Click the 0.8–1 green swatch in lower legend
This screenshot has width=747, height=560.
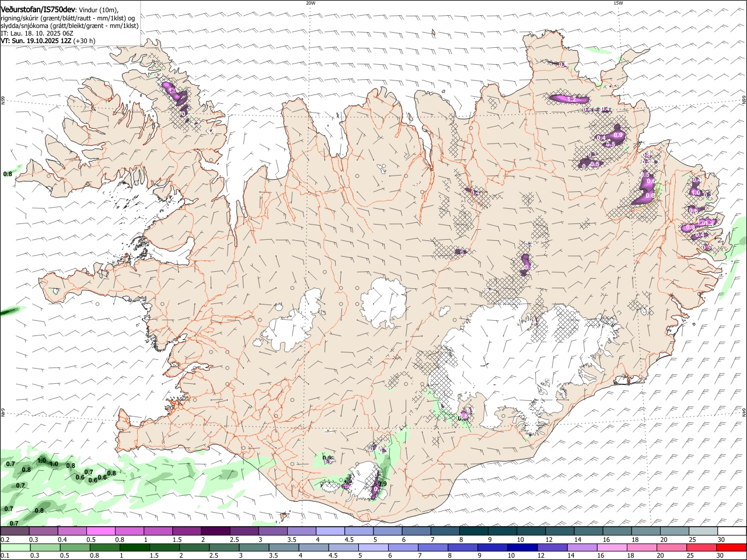click(x=104, y=548)
